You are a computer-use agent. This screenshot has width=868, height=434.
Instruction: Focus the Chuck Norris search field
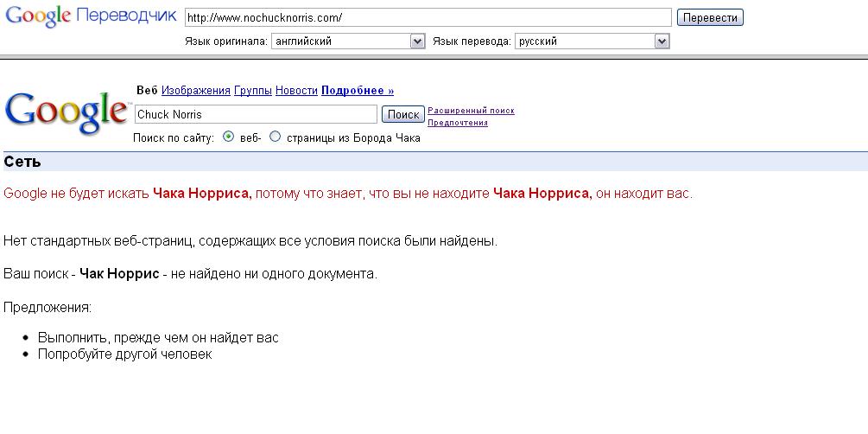pos(256,114)
